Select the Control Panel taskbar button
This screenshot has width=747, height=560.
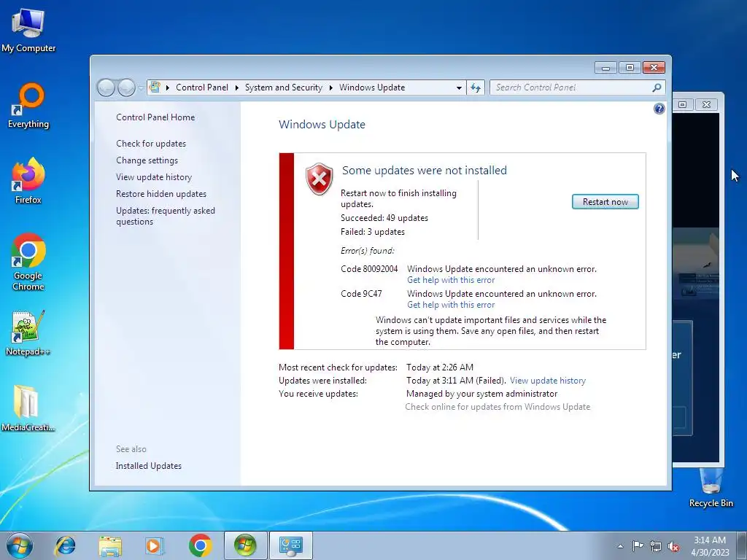tap(291, 545)
